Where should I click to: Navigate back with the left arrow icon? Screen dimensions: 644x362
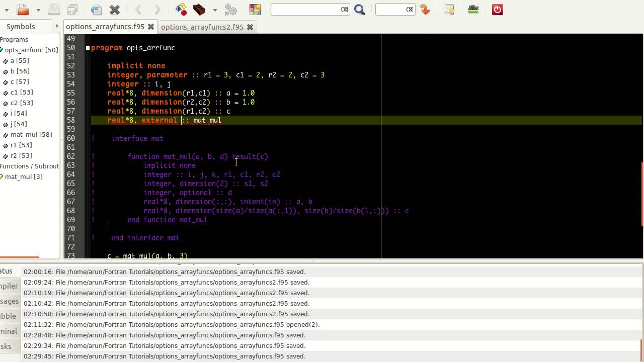click(x=138, y=10)
